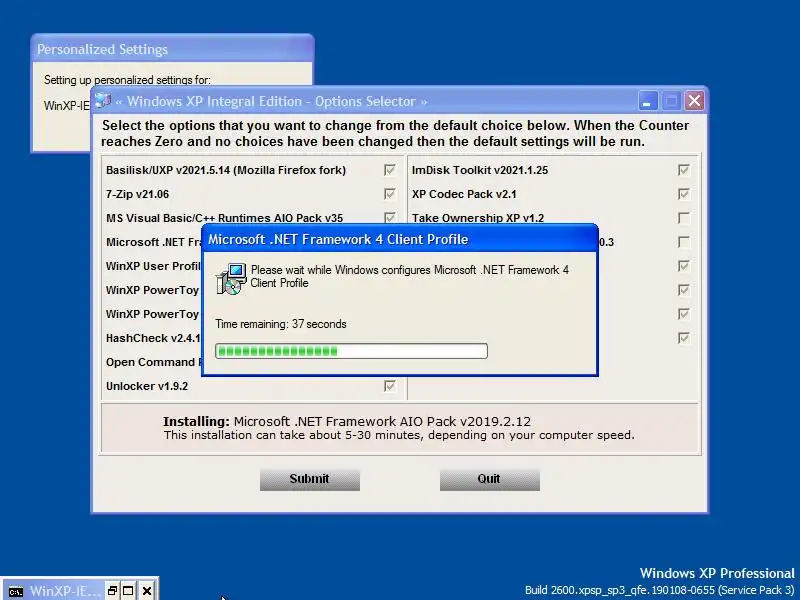This screenshot has width=800, height=600.
Task: Click the 'XP Codec Pack v2.1' label
Action: pos(464,194)
